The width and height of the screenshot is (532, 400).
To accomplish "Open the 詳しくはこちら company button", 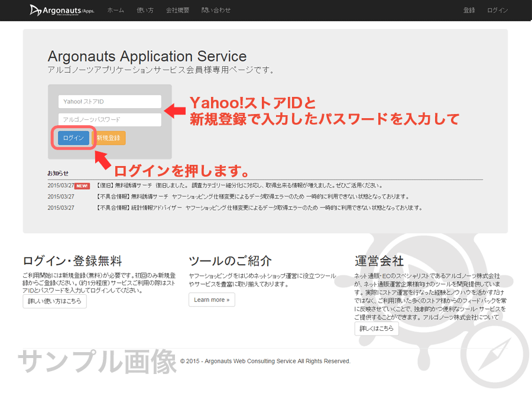I will click(x=377, y=329).
